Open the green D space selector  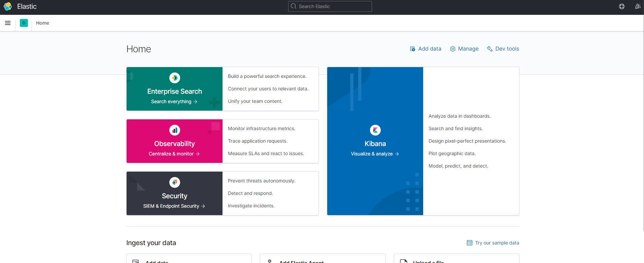point(24,23)
